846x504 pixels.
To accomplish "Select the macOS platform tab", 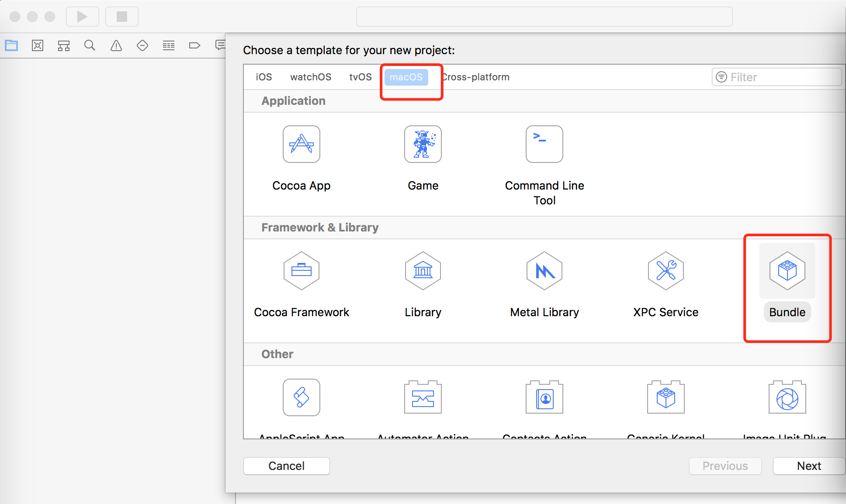I will 406,77.
